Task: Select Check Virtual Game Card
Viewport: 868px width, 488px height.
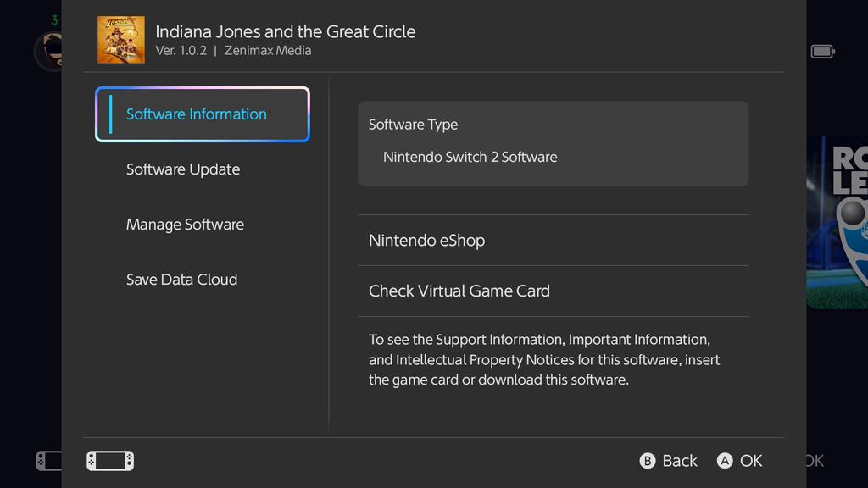Action: click(x=553, y=291)
